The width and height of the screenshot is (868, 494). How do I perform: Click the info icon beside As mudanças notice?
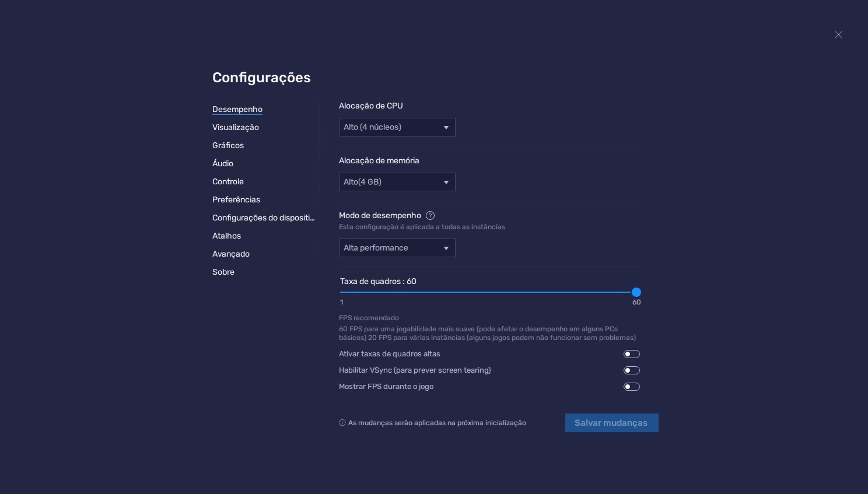click(342, 423)
